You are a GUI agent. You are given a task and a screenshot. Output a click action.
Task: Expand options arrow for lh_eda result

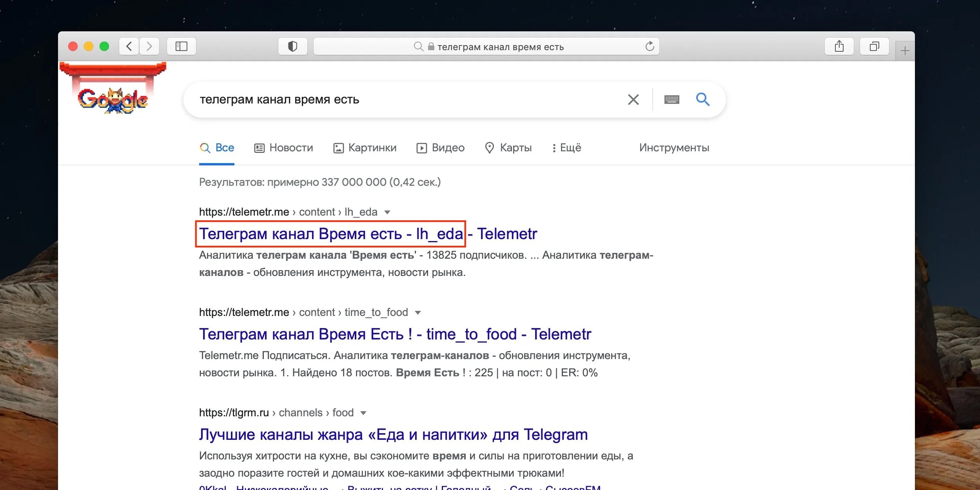tap(387, 212)
